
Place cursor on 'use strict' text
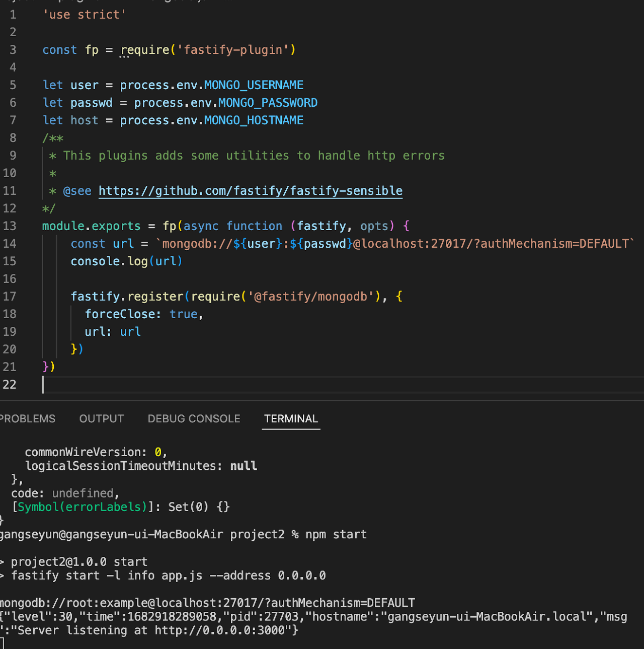coord(84,15)
